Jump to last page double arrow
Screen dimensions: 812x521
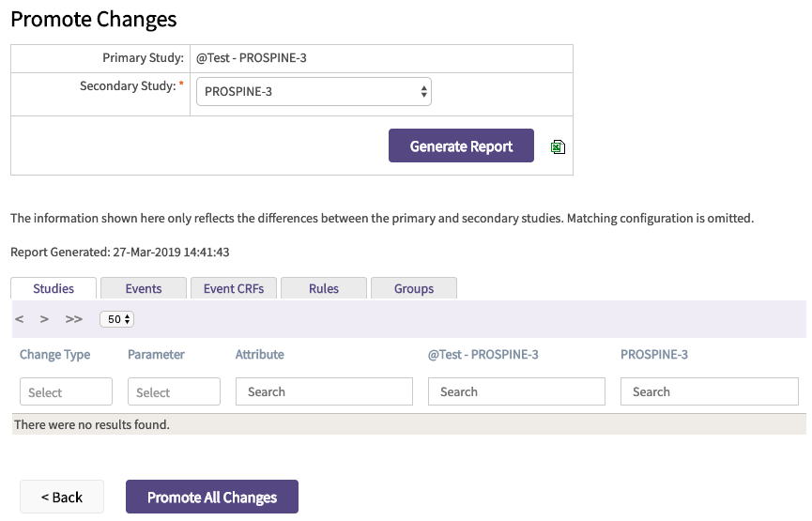[74, 319]
